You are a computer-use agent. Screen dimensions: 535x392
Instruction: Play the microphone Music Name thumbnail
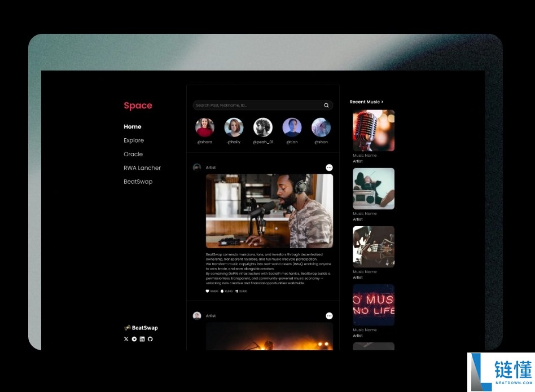tap(373, 130)
